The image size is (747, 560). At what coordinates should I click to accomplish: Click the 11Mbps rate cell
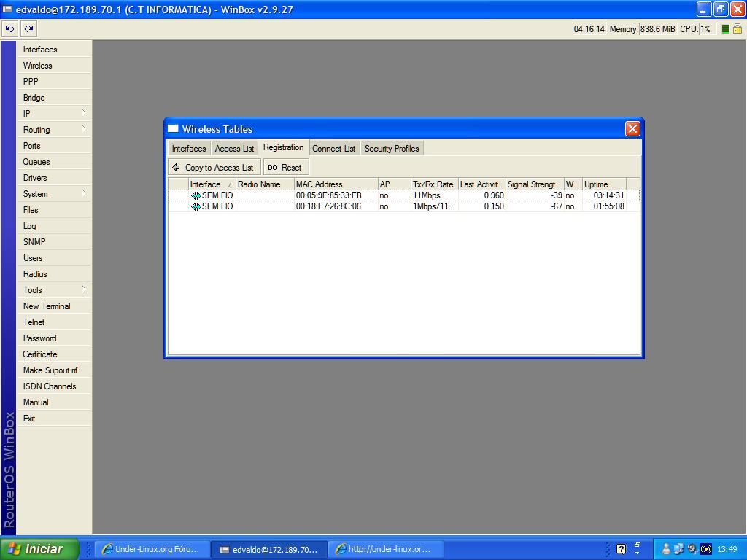[426, 195]
